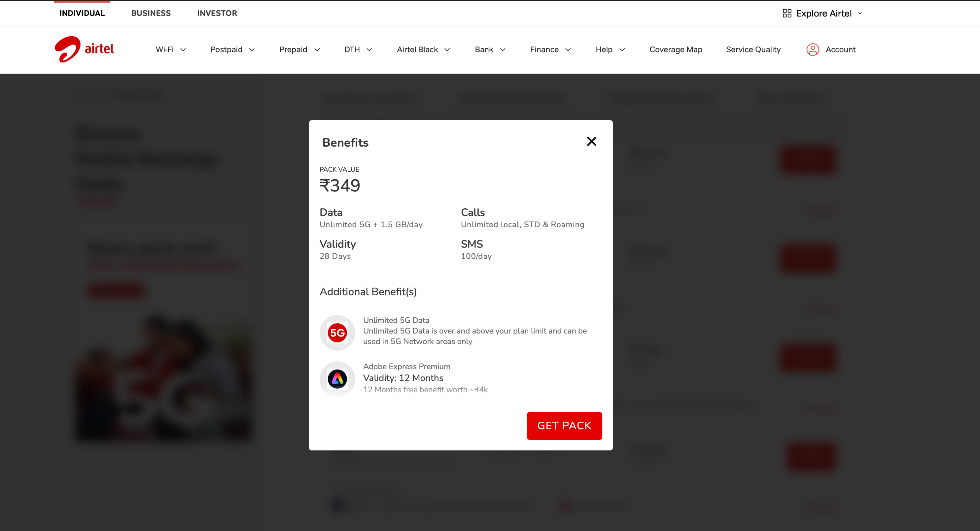
Task: Click the 100/day SMS value
Action: coord(476,256)
